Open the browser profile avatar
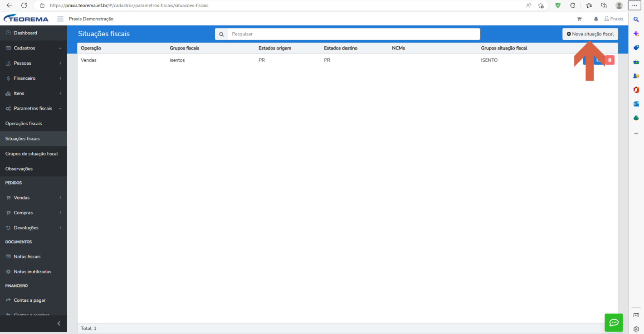 (x=619, y=5)
